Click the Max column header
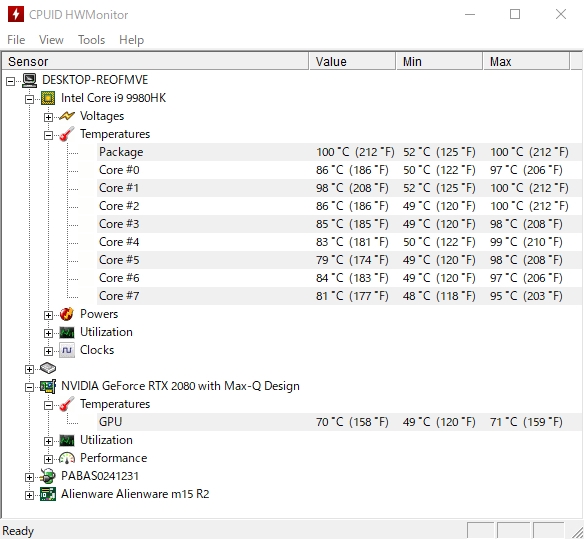Image resolution: width=584 pixels, height=539 pixels. (x=526, y=61)
